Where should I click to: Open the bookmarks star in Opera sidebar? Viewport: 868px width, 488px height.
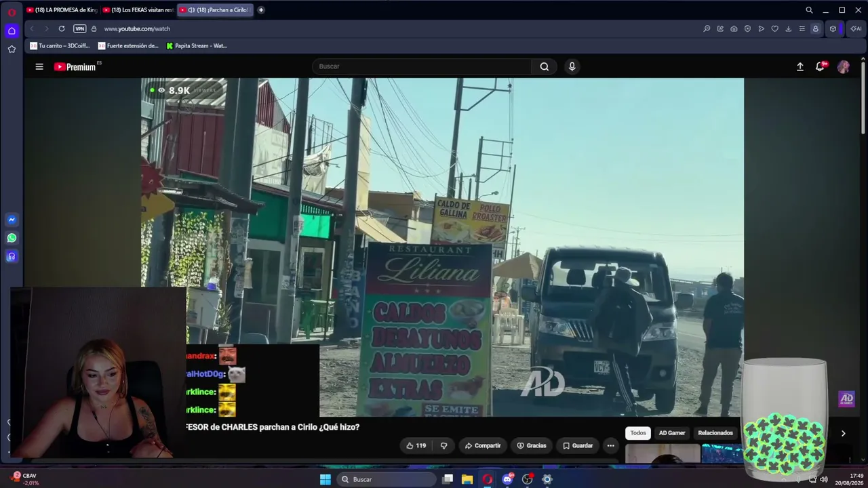[12, 49]
